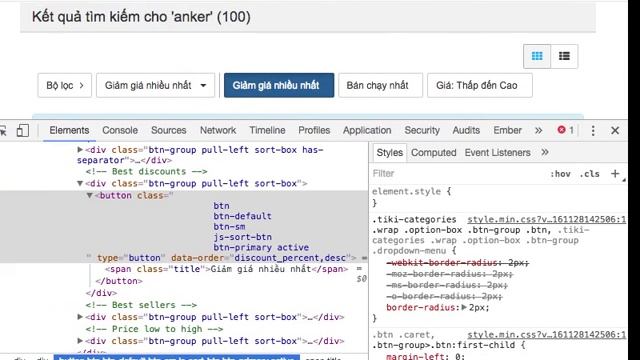Sort by Bán chạy nhất

pos(380,85)
